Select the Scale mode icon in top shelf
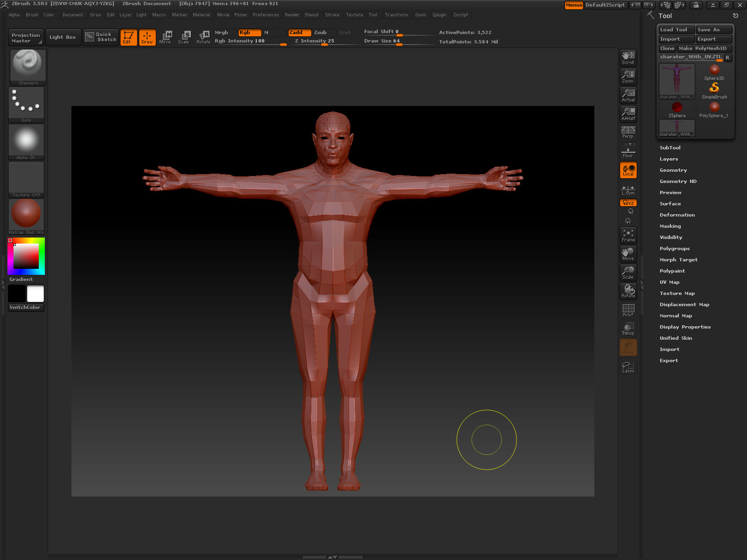Screen dimensions: 747x560 tap(184, 37)
